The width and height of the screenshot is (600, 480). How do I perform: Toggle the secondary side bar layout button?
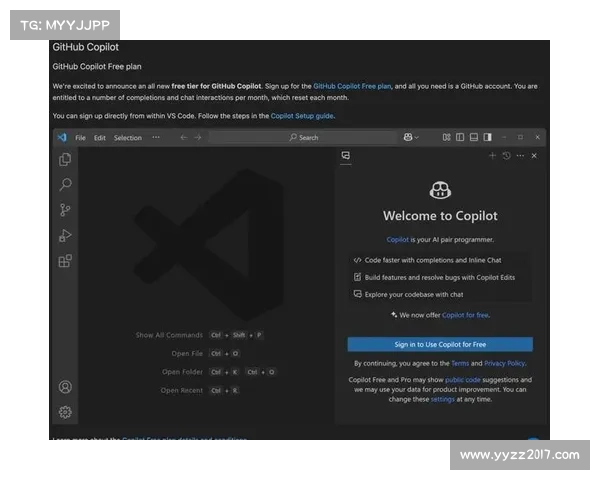click(x=487, y=137)
